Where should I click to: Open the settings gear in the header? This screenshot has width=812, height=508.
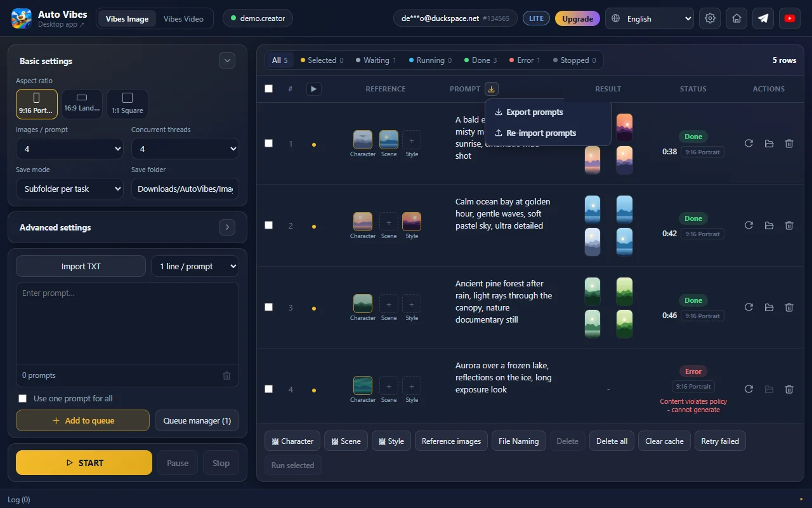(710, 18)
